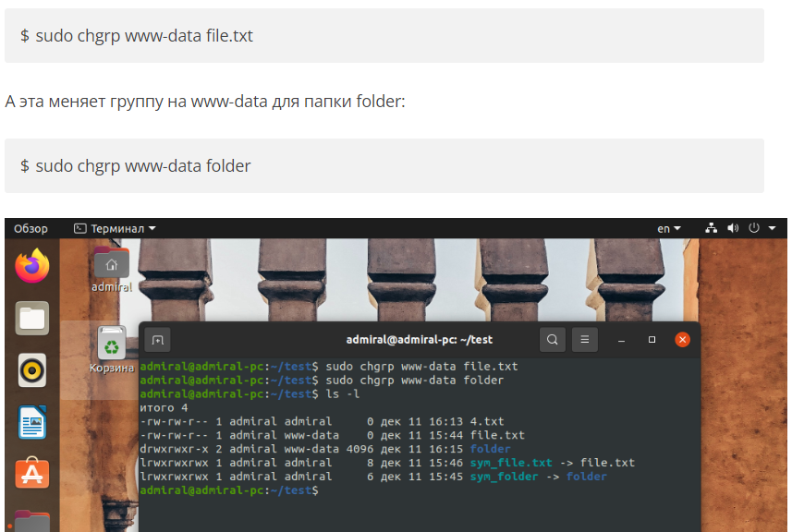
Task: Open LibreOffice Writer dock icon
Action: [x=32, y=422]
